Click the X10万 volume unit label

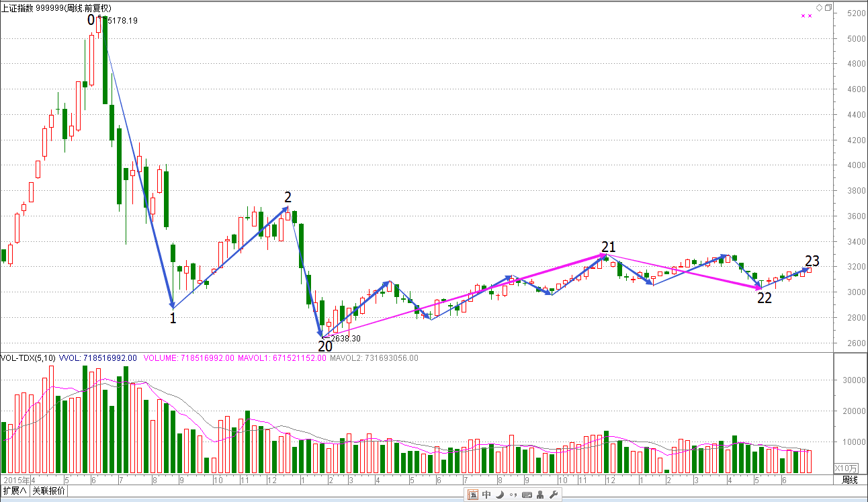[846, 468]
